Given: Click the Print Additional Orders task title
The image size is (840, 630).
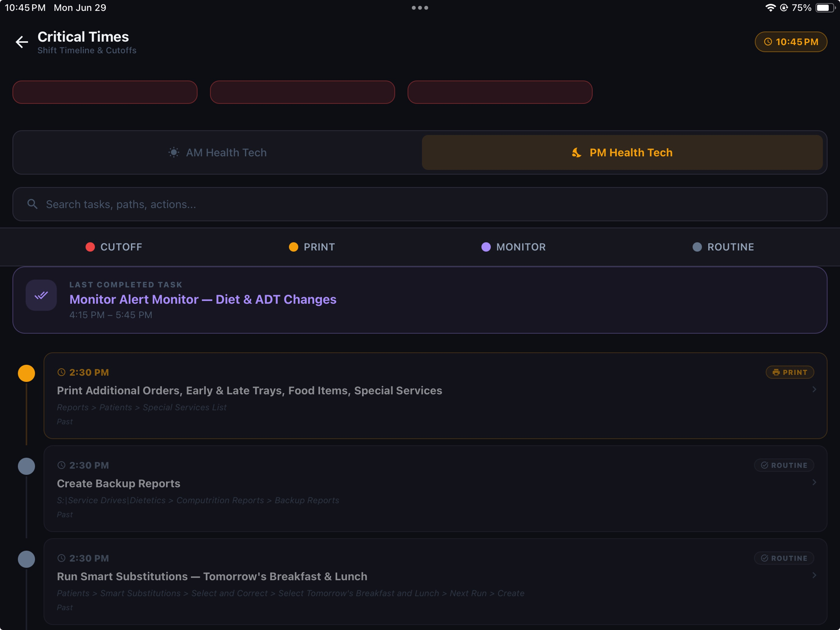Looking at the screenshot, I should (249, 390).
